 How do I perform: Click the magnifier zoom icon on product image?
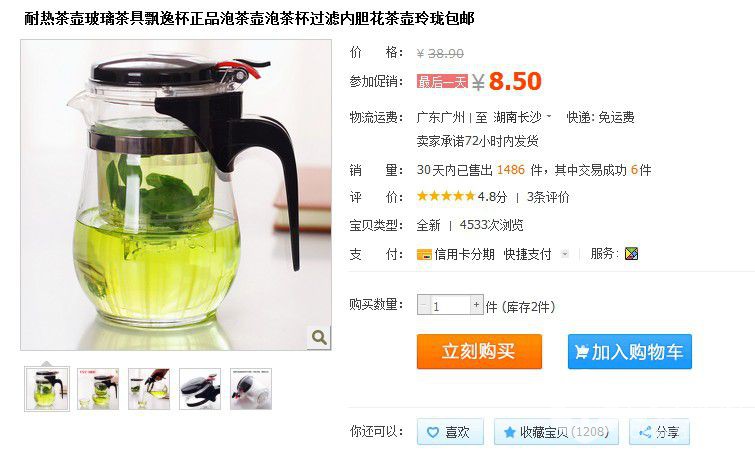point(319,337)
